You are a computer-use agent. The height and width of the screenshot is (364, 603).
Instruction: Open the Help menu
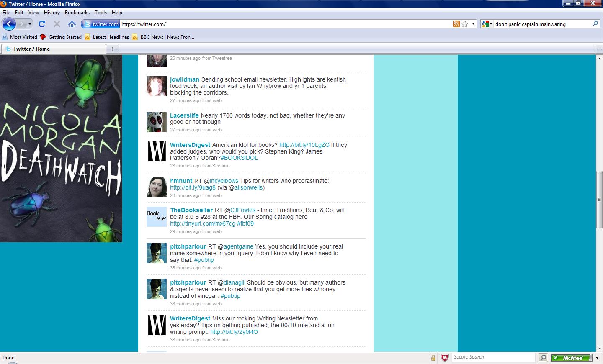click(x=117, y=13)
